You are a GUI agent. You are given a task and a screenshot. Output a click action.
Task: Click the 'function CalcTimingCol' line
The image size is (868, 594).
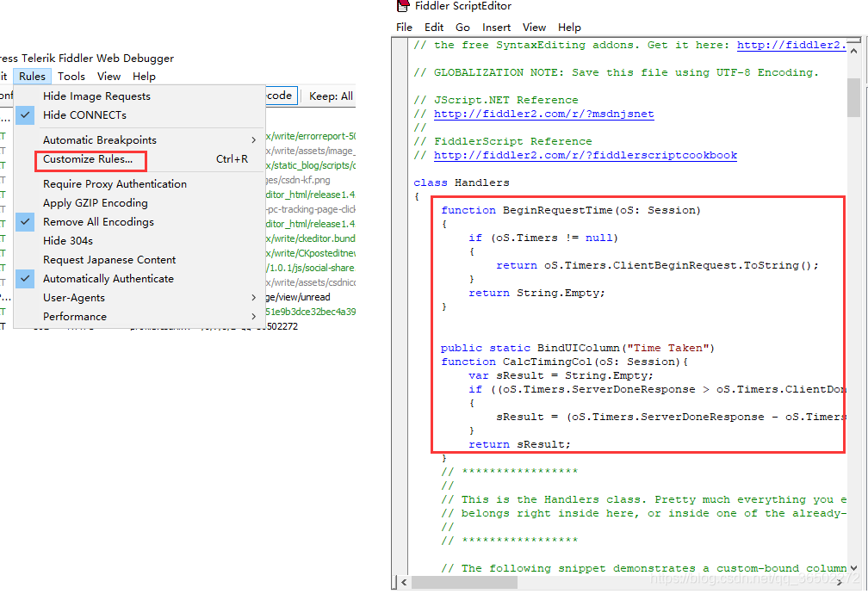click(564, 362)
